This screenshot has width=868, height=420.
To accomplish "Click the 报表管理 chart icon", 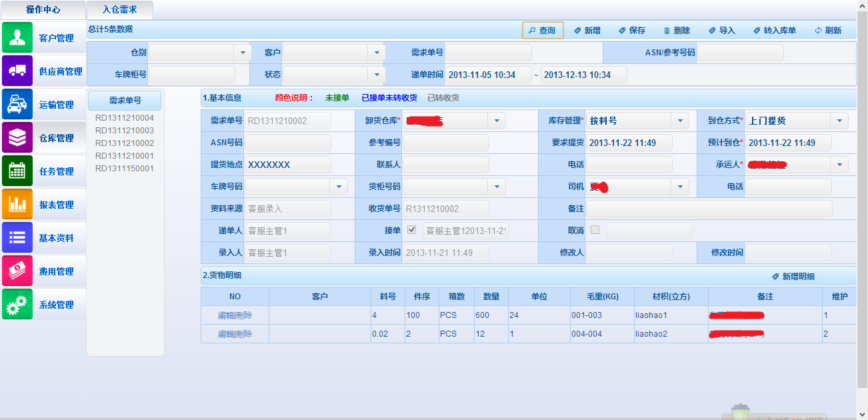I will [17, 204].
